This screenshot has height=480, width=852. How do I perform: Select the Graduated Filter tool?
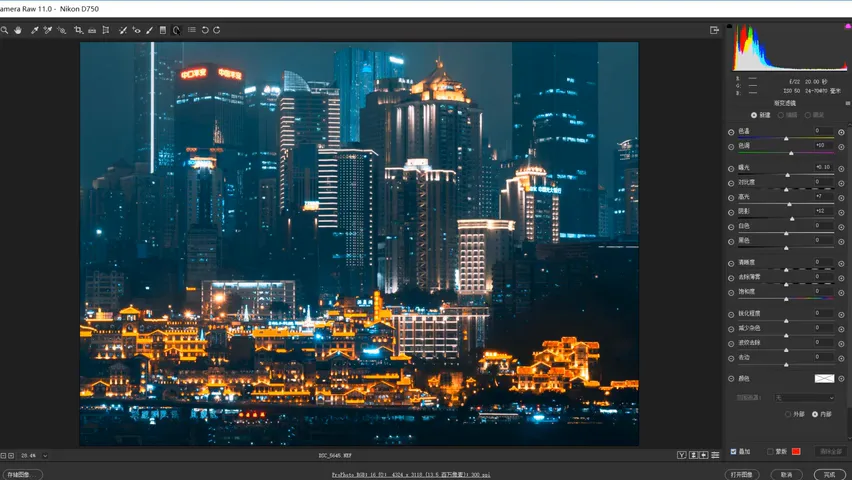(162, 30)
